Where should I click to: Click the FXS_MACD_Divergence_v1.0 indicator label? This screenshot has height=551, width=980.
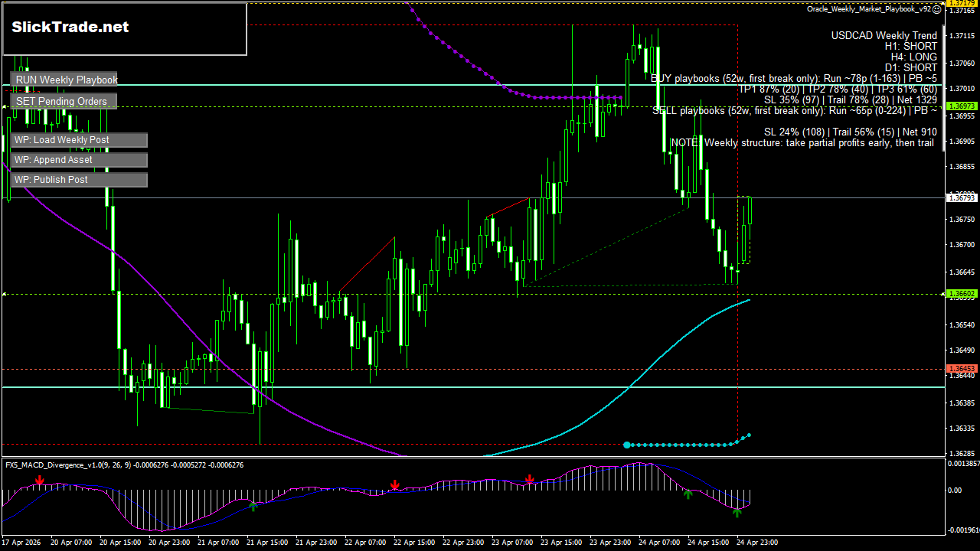124,465
